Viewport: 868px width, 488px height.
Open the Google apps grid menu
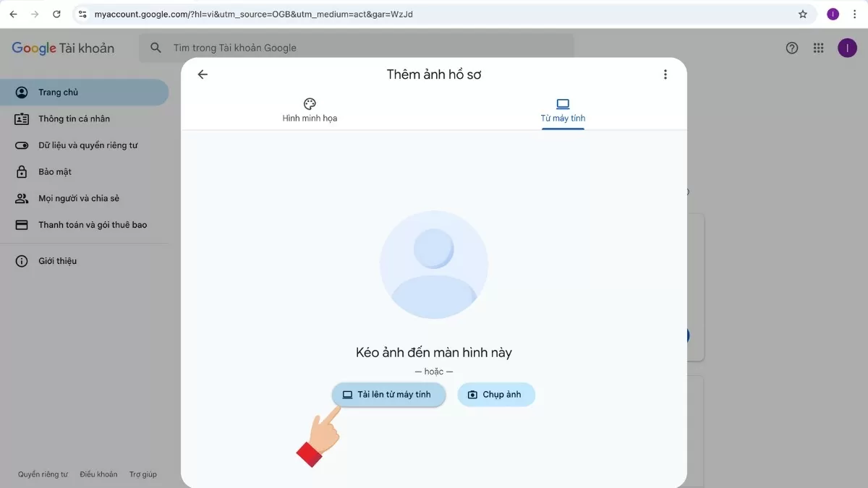point(818,48)
